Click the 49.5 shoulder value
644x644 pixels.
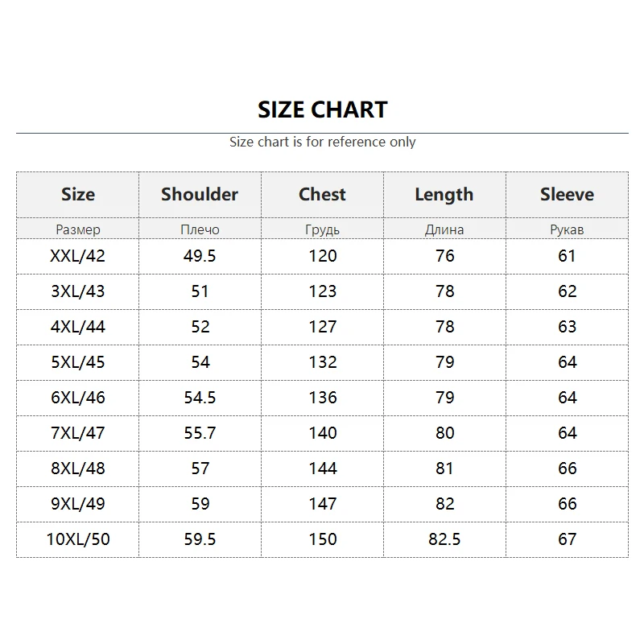200,256
